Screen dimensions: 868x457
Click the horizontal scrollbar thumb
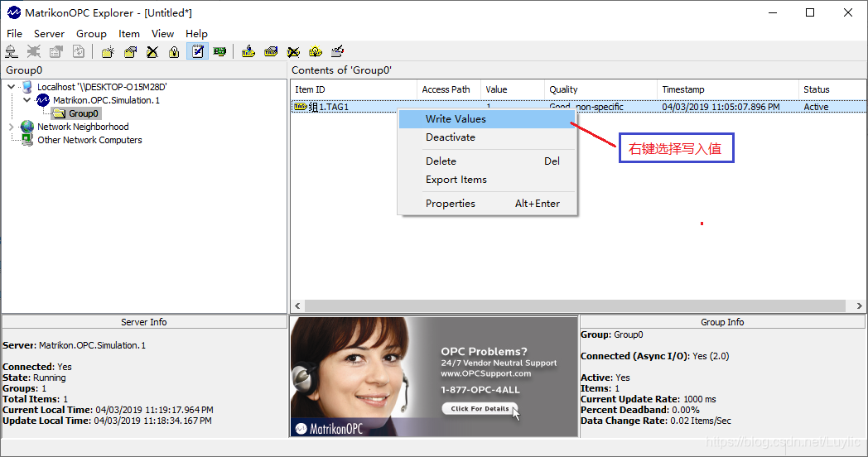tap(575, 306)
